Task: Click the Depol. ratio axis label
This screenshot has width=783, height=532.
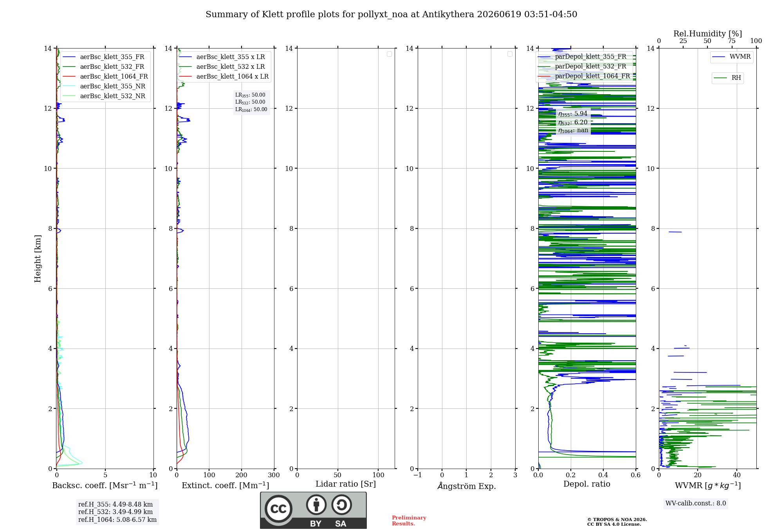Action: [587, 484]
